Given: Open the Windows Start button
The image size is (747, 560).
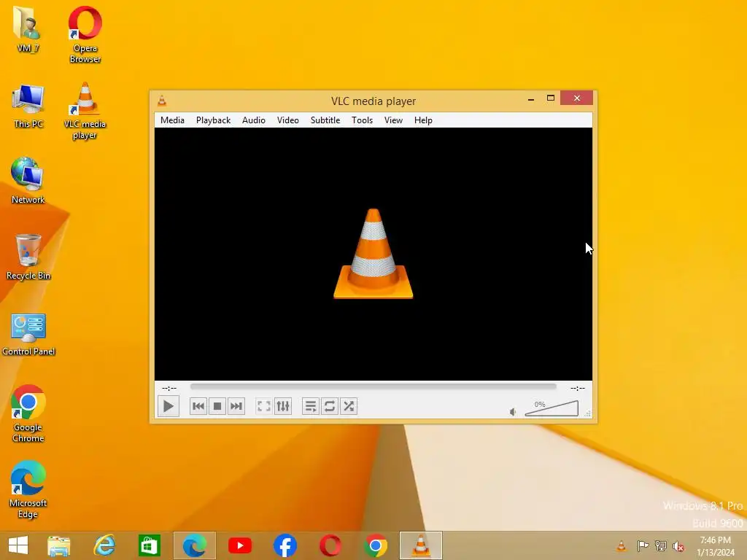Looking at the screenshot, I should point(18,545).
